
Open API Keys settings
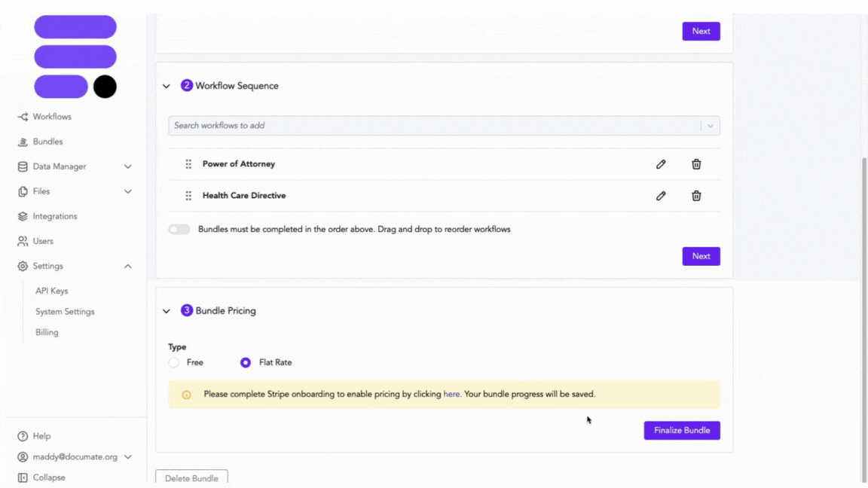click(51, 291)
